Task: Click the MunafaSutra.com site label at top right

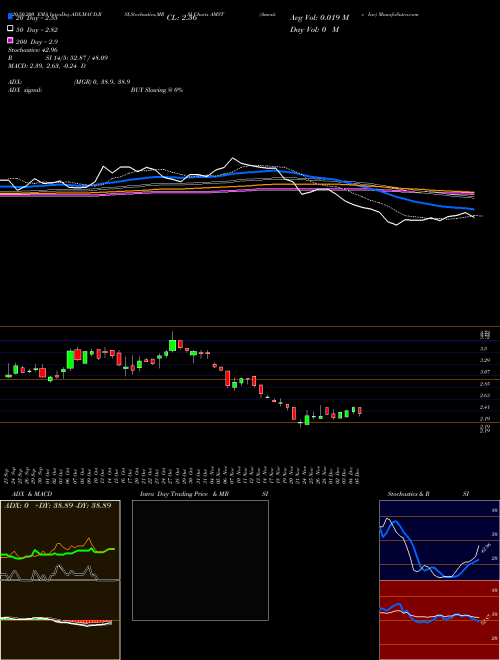Action: 399,14
